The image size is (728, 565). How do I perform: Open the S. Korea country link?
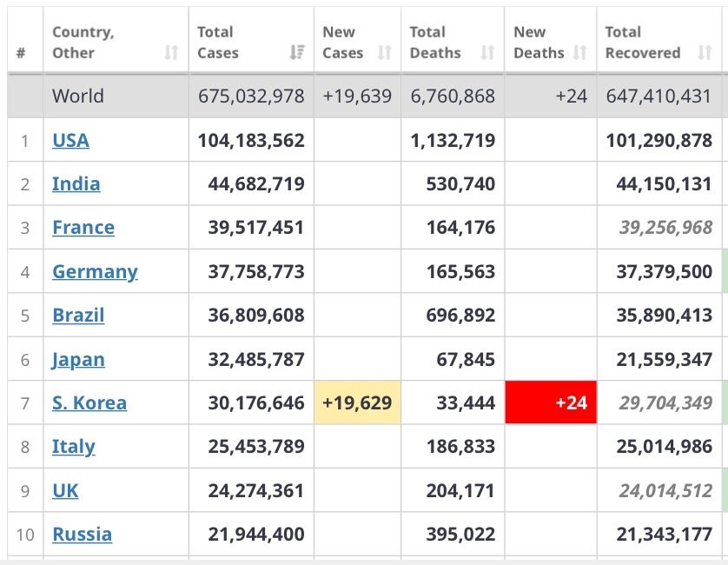tap(89, 402)
